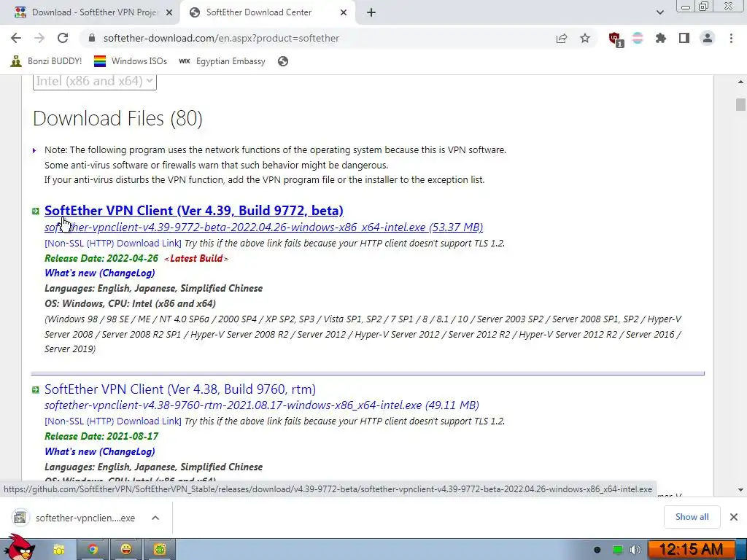Screen dimensions: 747x560
Task: Open the smiley face taskbar app
Action: pos(126,550)
